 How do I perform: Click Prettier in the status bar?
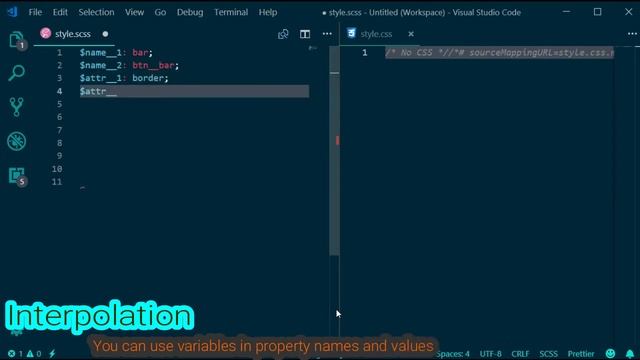pyautogui.click(x=581, y=354)
